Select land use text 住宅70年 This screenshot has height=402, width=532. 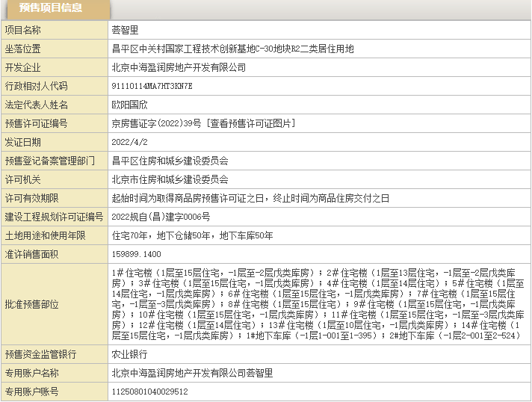(x=130, y=235)
